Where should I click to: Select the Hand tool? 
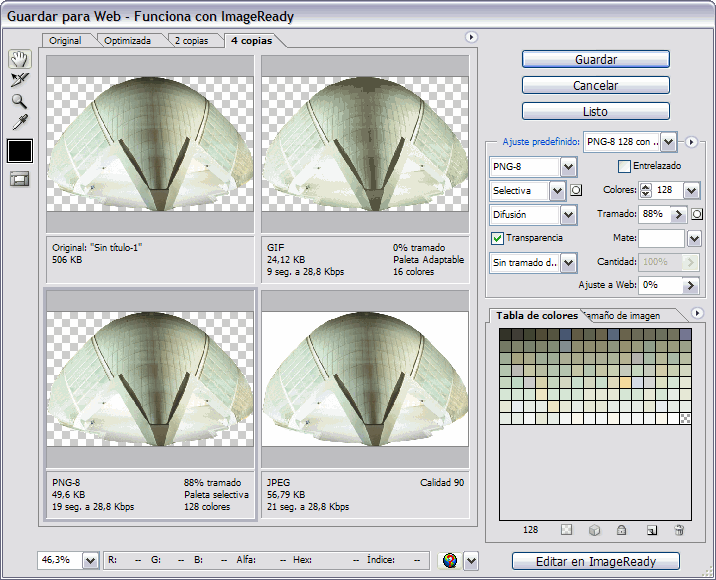[19, 59]
